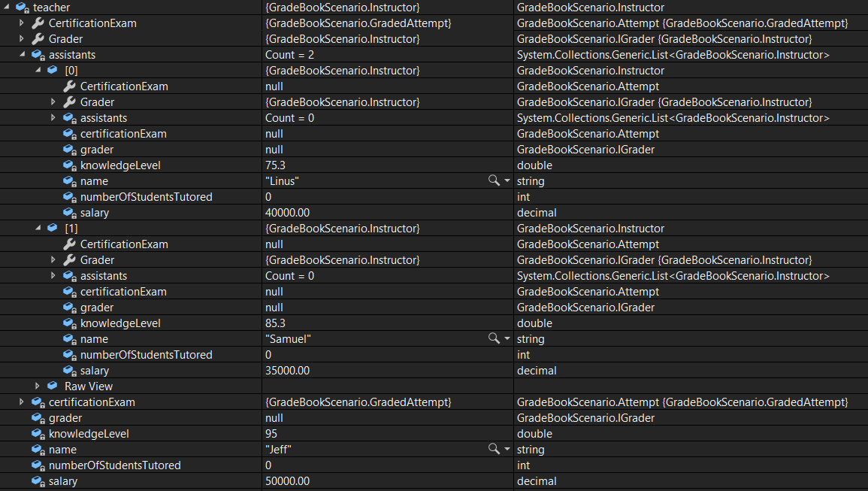Open the visualizer dropdown arrow next to "Jeff"
The height and width of the screenshot is (491, 868).
(x=507, y=449)
